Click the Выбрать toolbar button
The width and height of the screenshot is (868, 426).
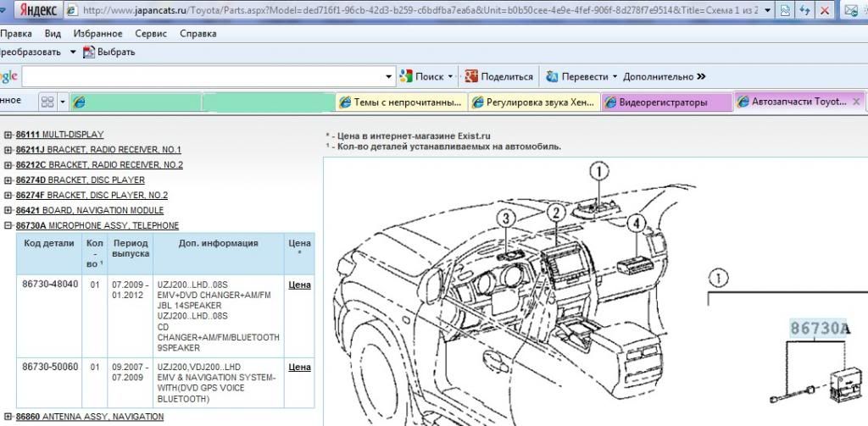point(109,52)
